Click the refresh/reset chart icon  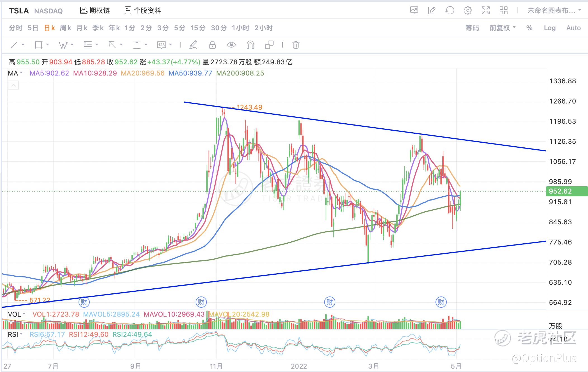click(450, 11)
